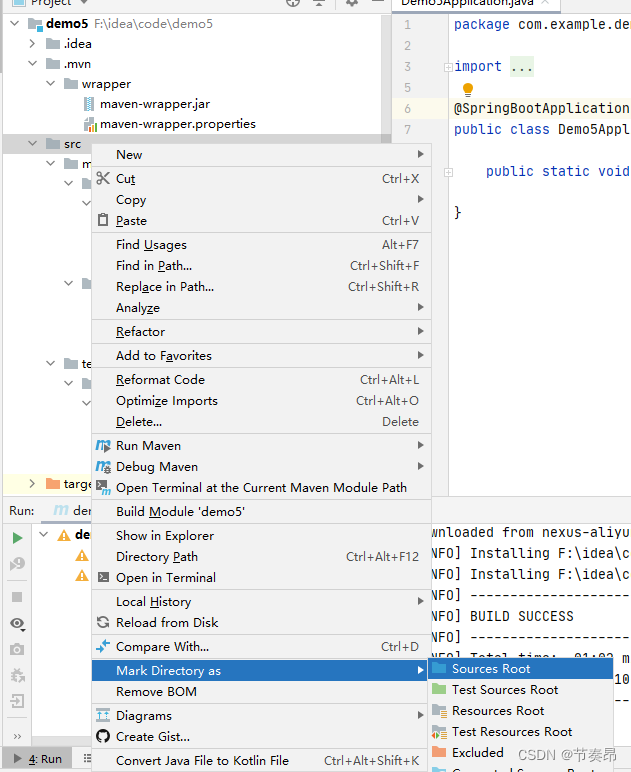Click the eye icon in Run panel
Image resolution: width=631 pixels, height=772 pixels.
(17, 624)
